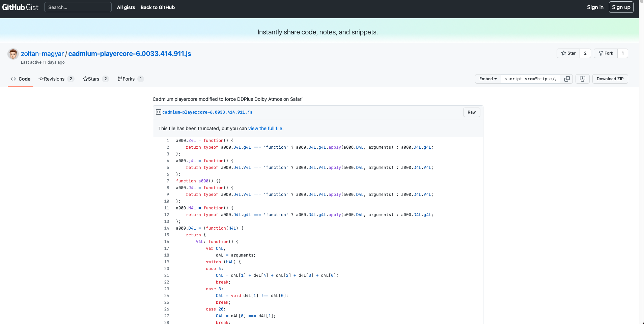Open the All gists link
This screenshot has width=644, height=324.
[126, 7]
